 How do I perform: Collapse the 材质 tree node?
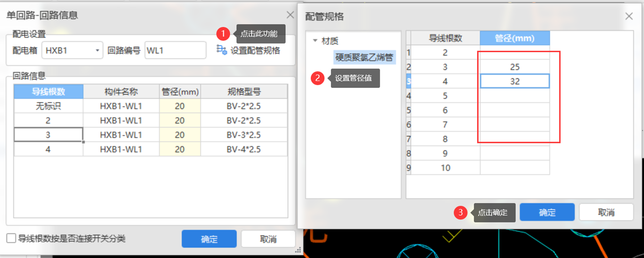315,41
